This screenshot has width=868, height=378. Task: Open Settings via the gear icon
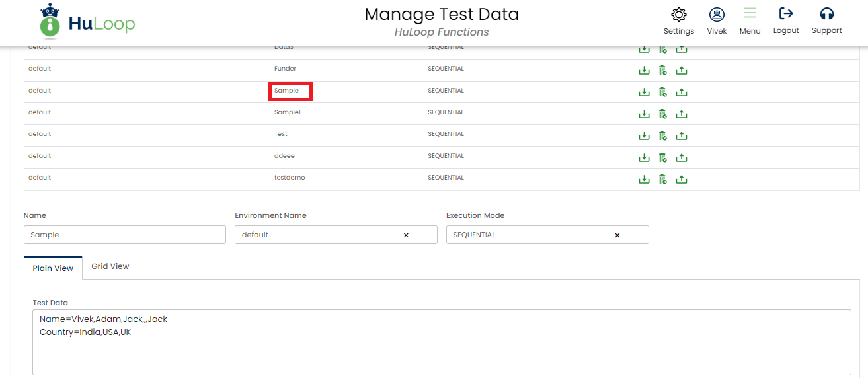click(x=678, y=15)
